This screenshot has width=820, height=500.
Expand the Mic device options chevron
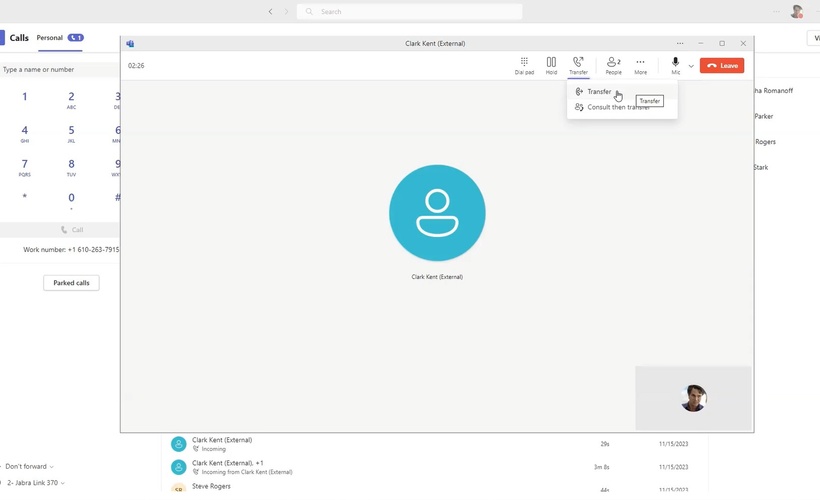tap(691, 66)
